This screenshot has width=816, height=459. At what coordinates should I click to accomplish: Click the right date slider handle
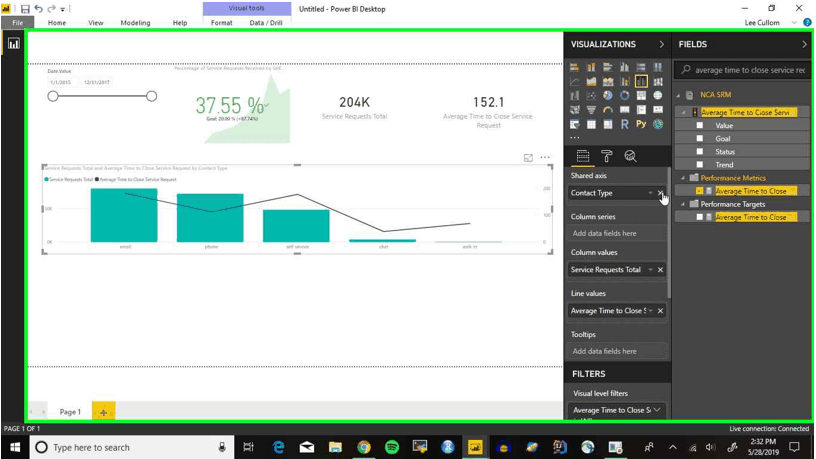tap(151, 96)
